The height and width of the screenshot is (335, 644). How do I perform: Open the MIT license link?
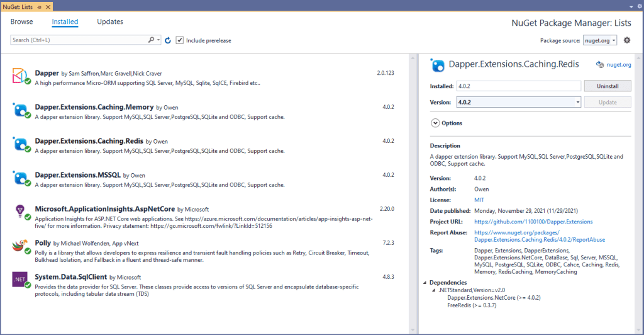tap(479, 200)
